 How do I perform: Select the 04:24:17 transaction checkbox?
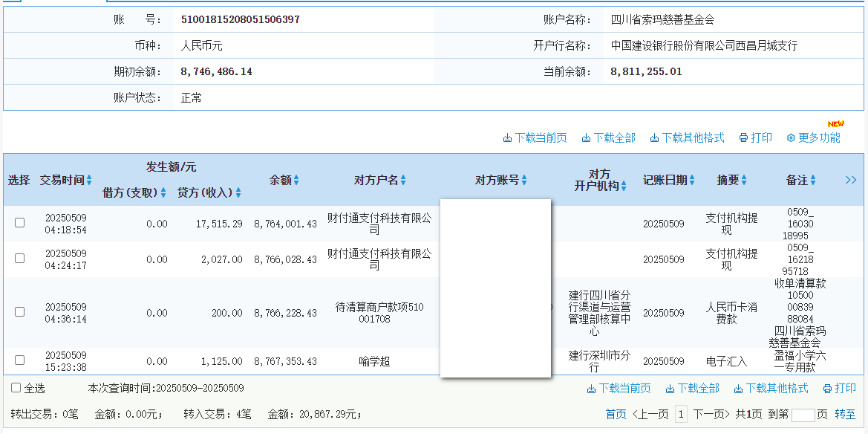pyautogui.click(x=20, y=259)
